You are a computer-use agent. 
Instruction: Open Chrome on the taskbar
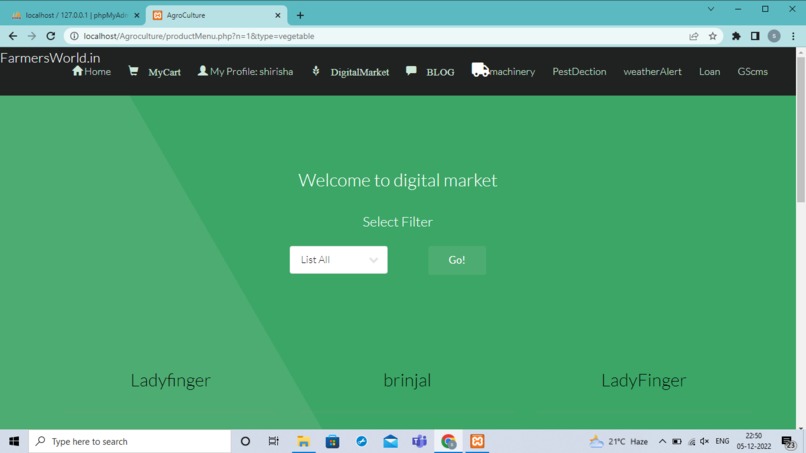pos(448,441)
